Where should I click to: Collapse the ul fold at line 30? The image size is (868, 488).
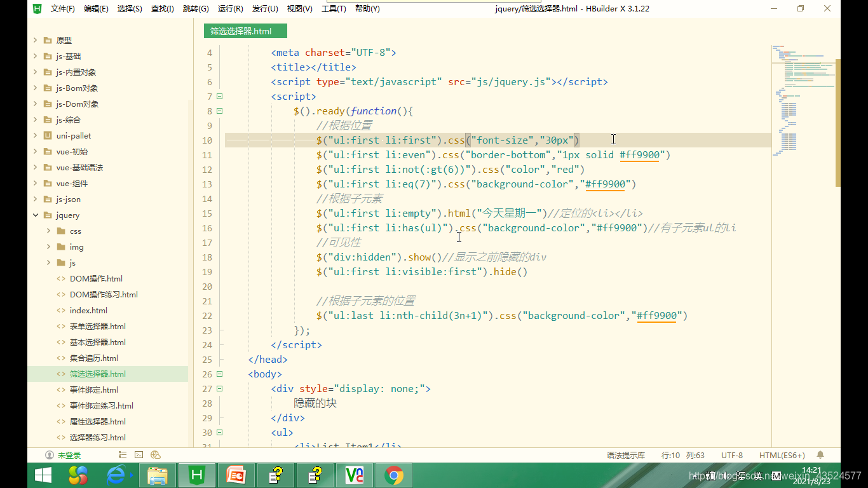click(220, 433)
